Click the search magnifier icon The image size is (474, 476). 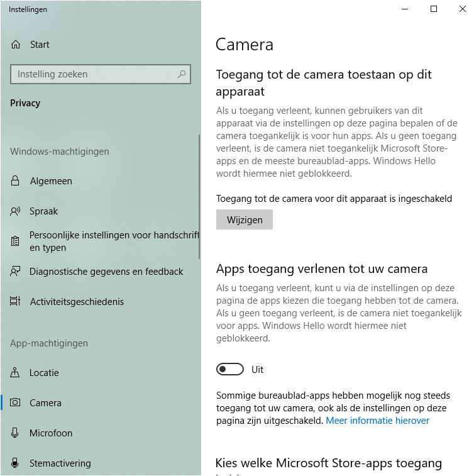[x=182, y=74]
